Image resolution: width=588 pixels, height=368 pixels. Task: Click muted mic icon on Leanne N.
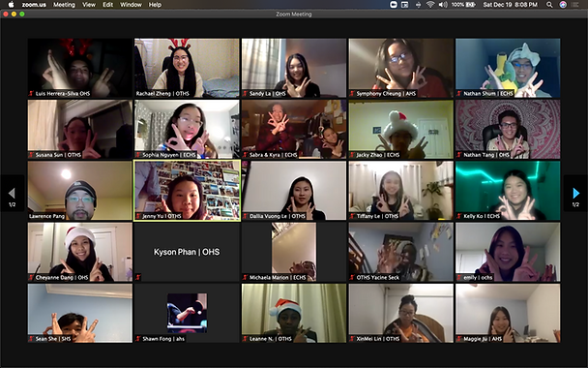(246, 339)
